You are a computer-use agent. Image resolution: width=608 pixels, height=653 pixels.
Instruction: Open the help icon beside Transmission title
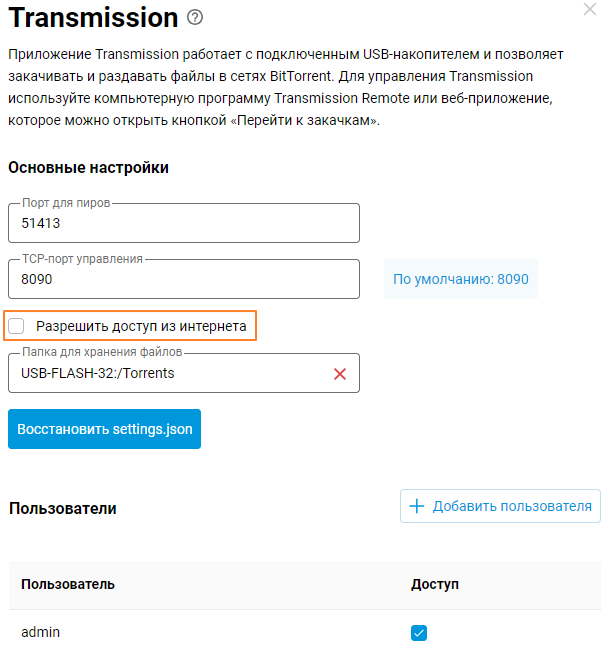click(195, 17)
